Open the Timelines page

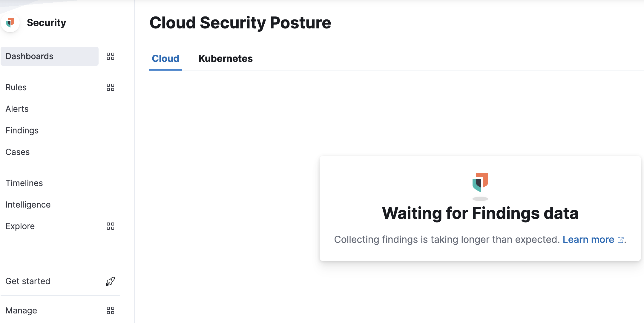pos(24,183)
